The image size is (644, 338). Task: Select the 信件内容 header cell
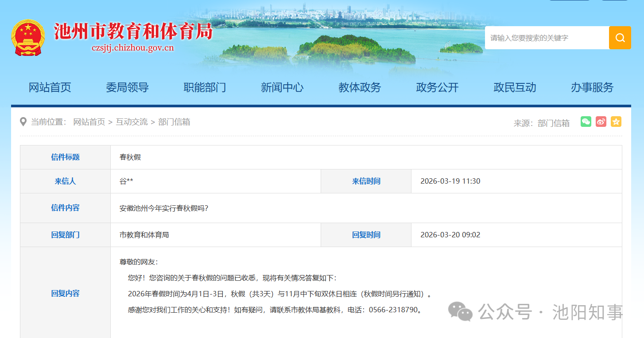pos(65,208)
